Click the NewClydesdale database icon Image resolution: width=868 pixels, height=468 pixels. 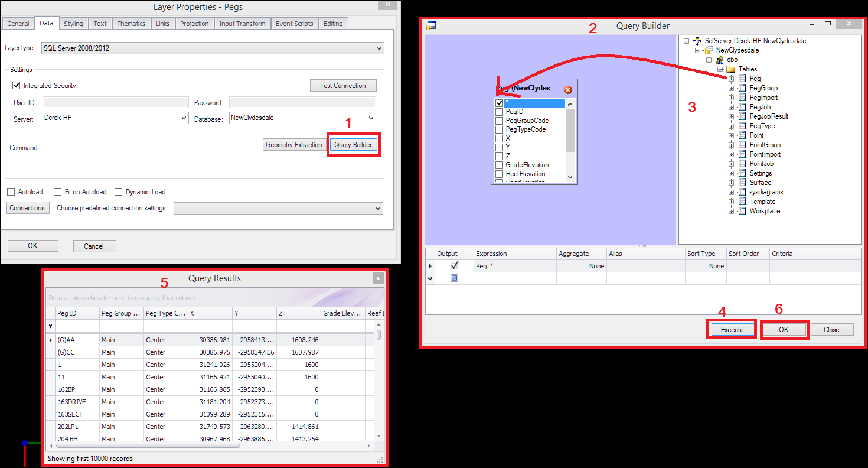pyautogui.click(x=709, y=50)
